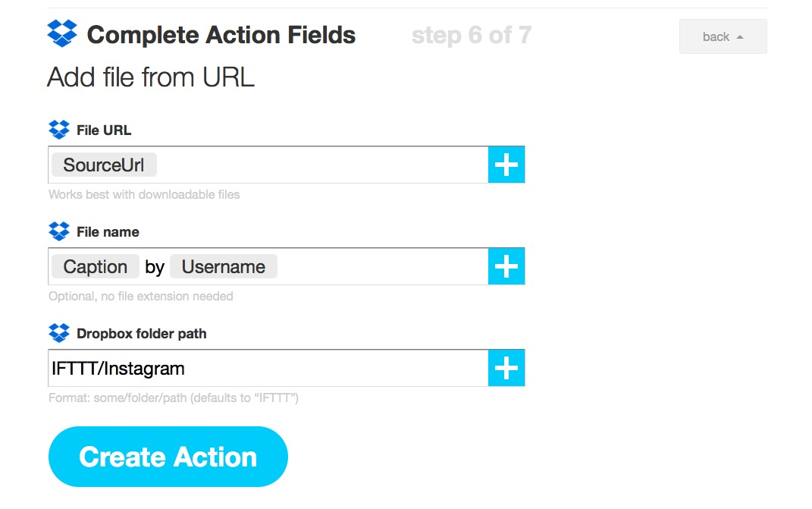
Task: Click the back button
Action: coord(723,36)
